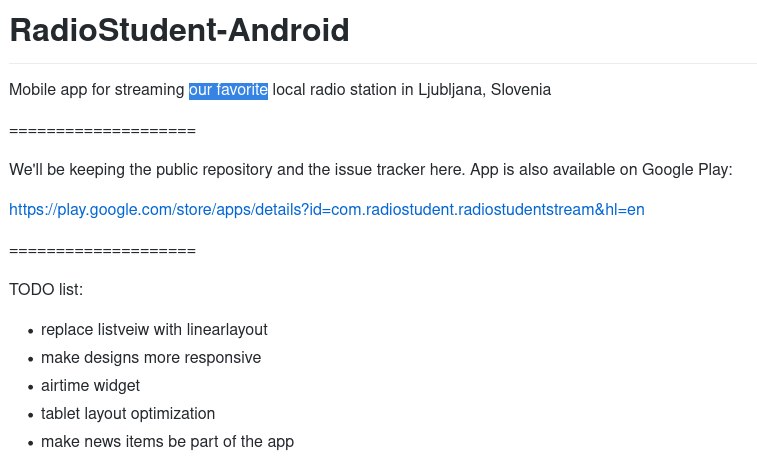Click 'make designs more responsive' item
The height and width of the screenshot is (475, 757).
[x=151, y=358]
